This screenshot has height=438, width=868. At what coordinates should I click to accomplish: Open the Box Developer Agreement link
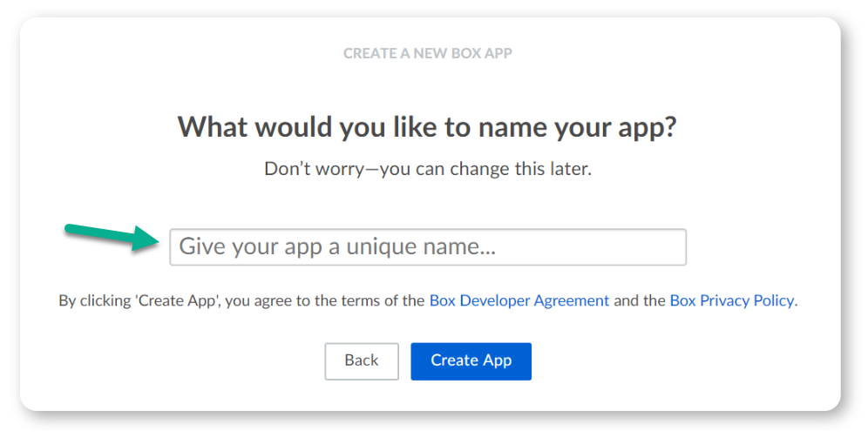pos(519,300)
